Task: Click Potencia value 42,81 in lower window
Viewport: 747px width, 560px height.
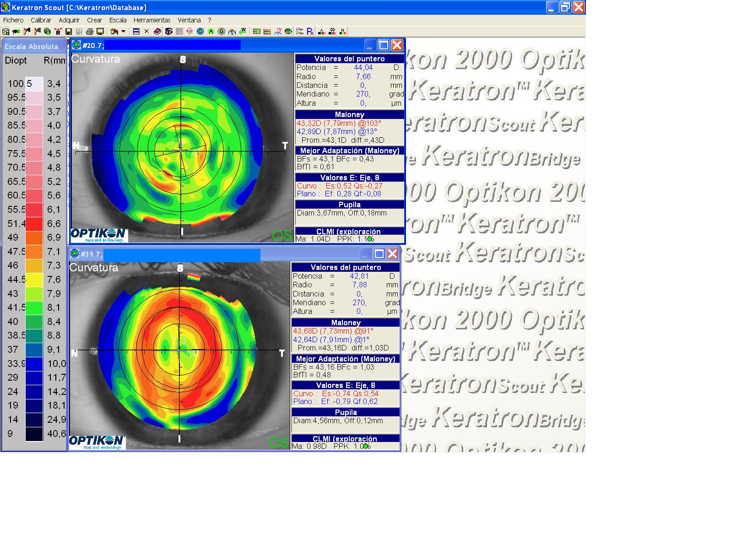Action: [x=359, y=276]
